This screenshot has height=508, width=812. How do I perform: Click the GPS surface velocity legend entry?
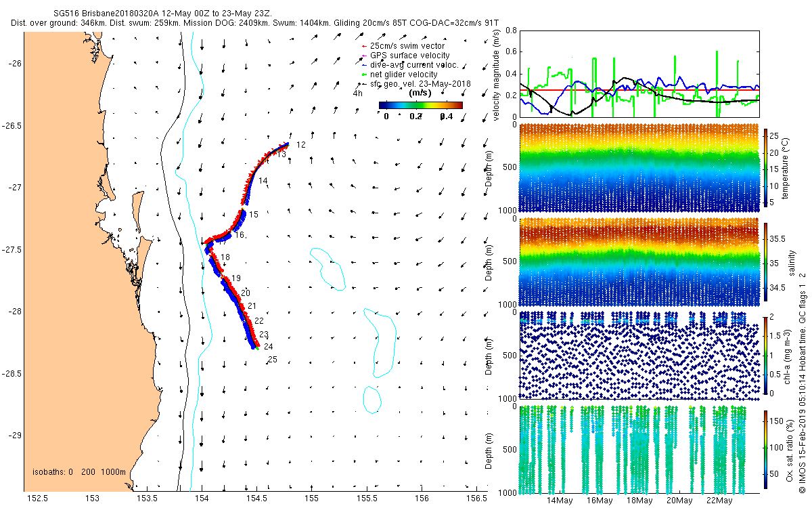(x=406, y=55)
